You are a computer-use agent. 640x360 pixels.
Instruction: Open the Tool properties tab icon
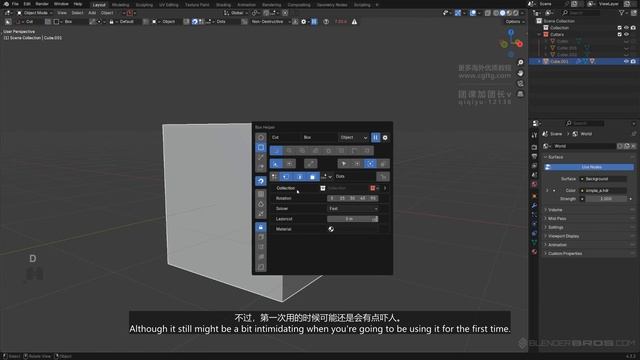point(534,135)
